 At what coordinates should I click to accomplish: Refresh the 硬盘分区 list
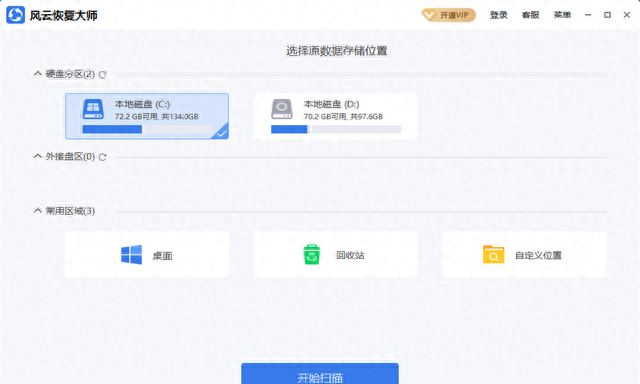point(102,75)
